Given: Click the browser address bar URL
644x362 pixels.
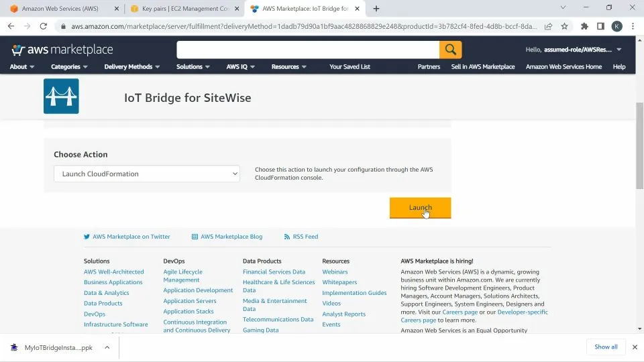Looking at the screenshot, I should tap(304, 26).
